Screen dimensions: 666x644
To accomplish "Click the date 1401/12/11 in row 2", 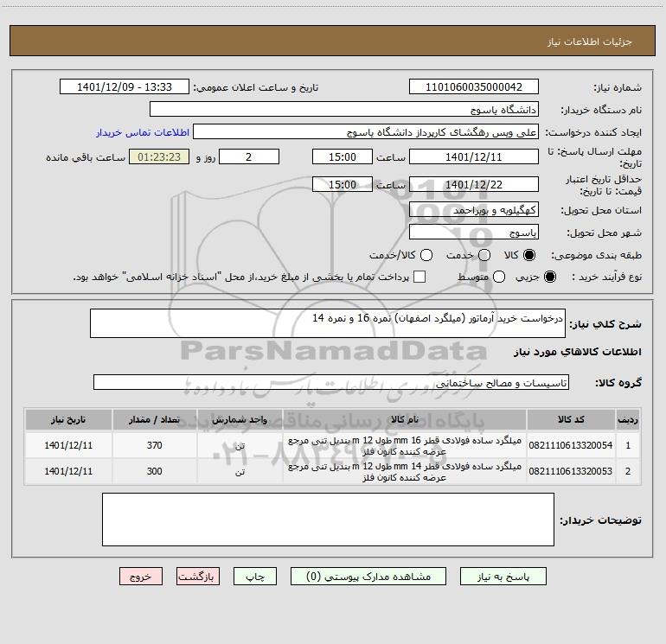I will coord(68,471).
